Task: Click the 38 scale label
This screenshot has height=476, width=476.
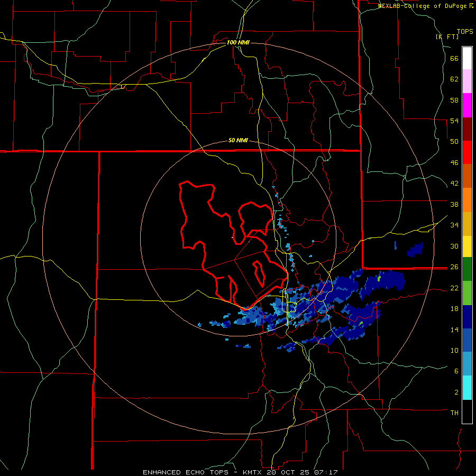Action: click(x=454, y=204)
